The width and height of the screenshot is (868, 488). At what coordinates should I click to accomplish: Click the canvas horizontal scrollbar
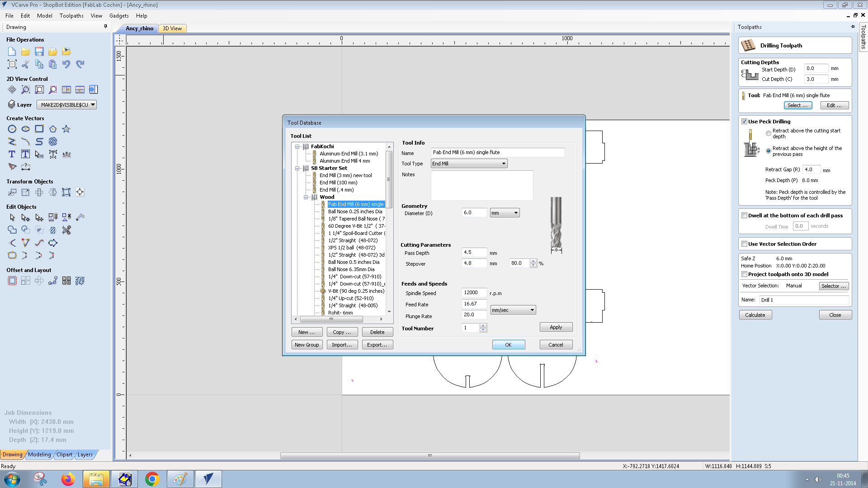(429, 455)
